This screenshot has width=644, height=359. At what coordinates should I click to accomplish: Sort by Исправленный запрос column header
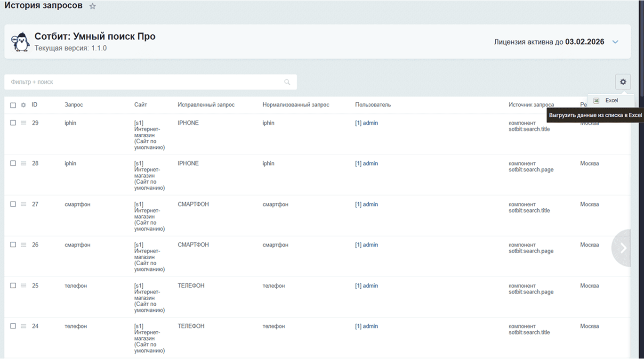pos(206,105)
